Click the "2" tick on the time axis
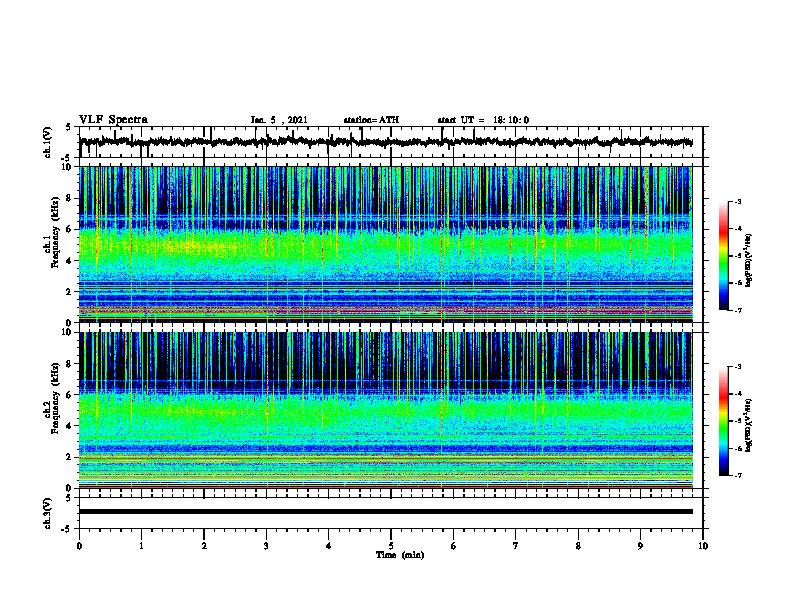Screen dimensions: 792x612 tap(204, 546)
